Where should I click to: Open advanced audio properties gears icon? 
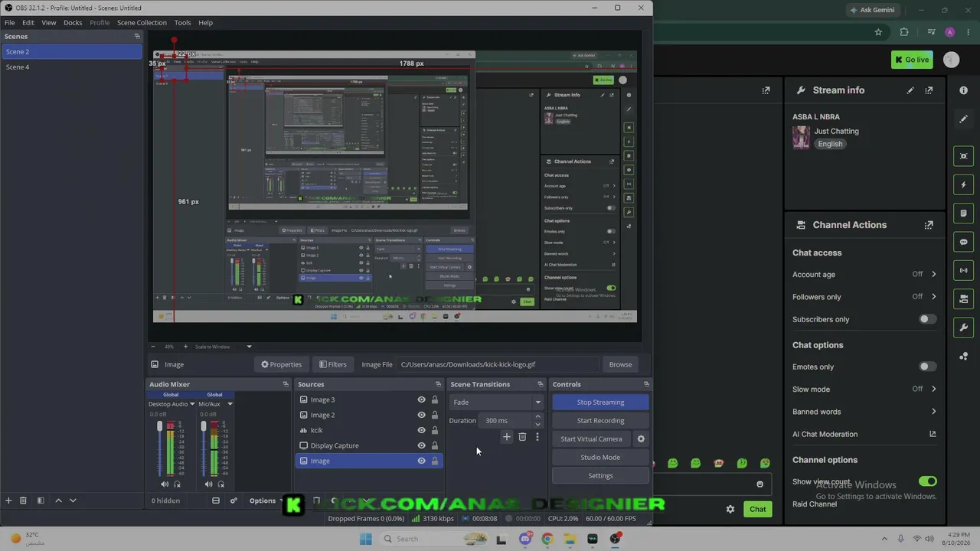click(234, 500)
